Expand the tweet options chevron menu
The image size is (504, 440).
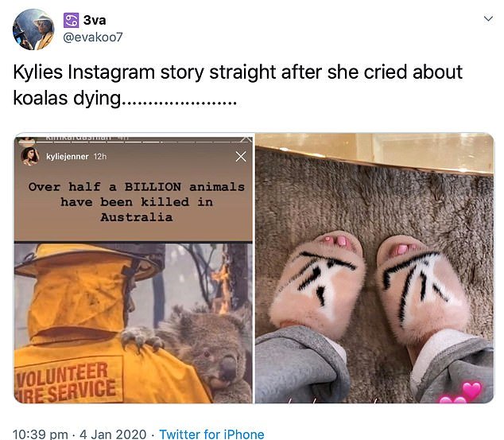[488, 18]
